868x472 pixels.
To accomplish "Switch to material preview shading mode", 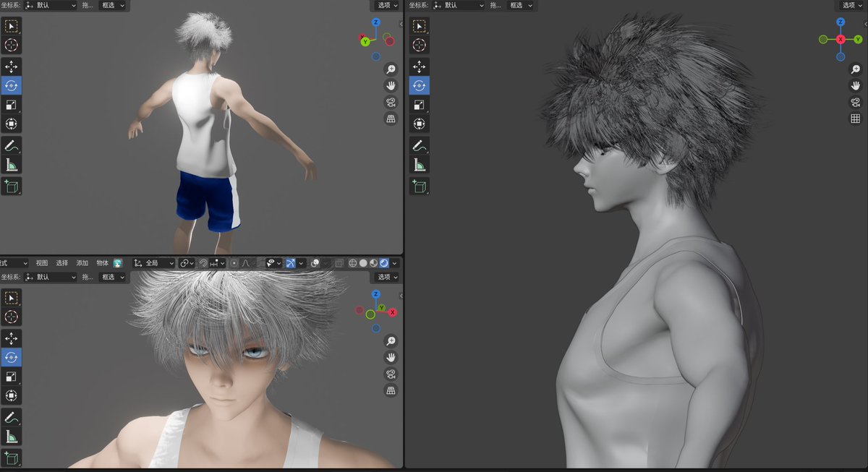I will tap(373, 263).
